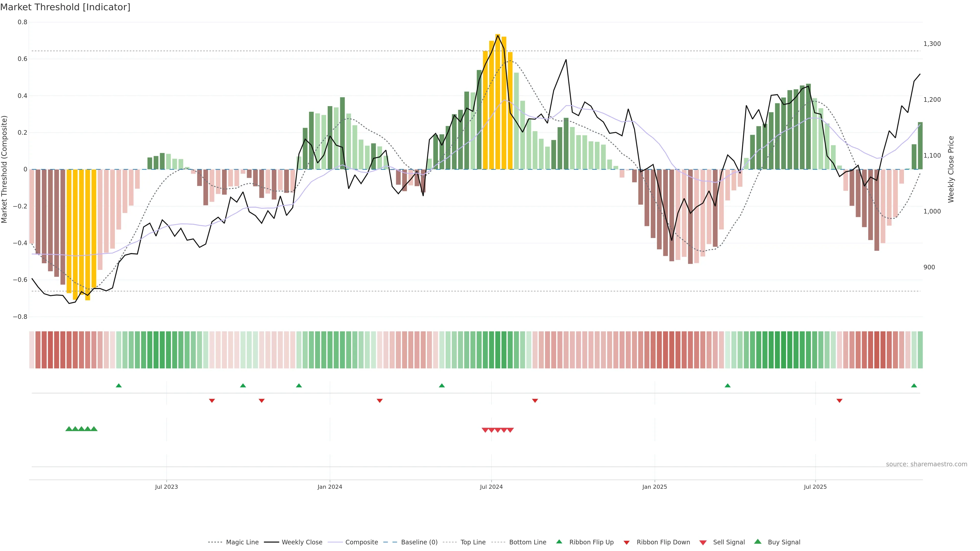Screen dimensions: 980x551
Task: Click the Market Threshold [Indicator] title
Action: (x=65, y=7)
